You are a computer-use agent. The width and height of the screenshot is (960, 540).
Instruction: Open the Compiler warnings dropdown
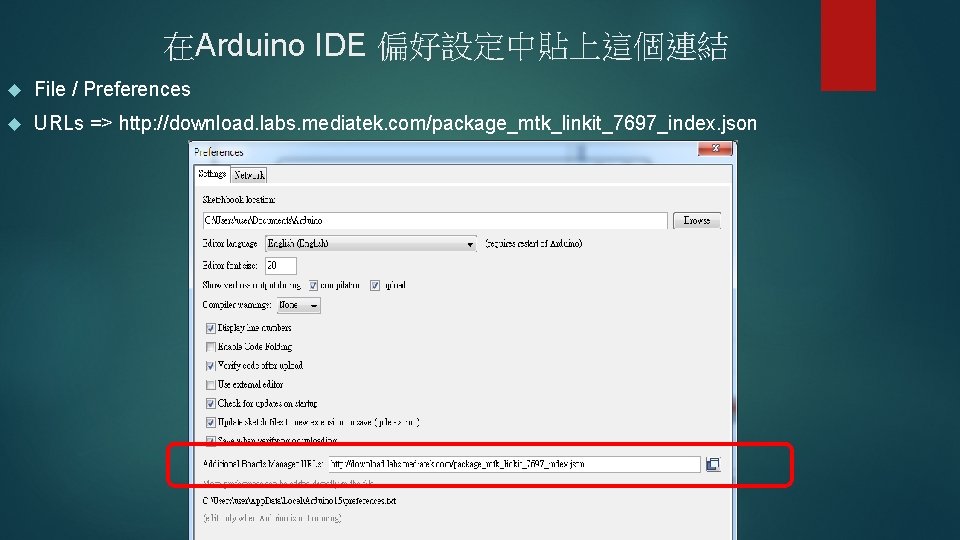click(298, 305)
